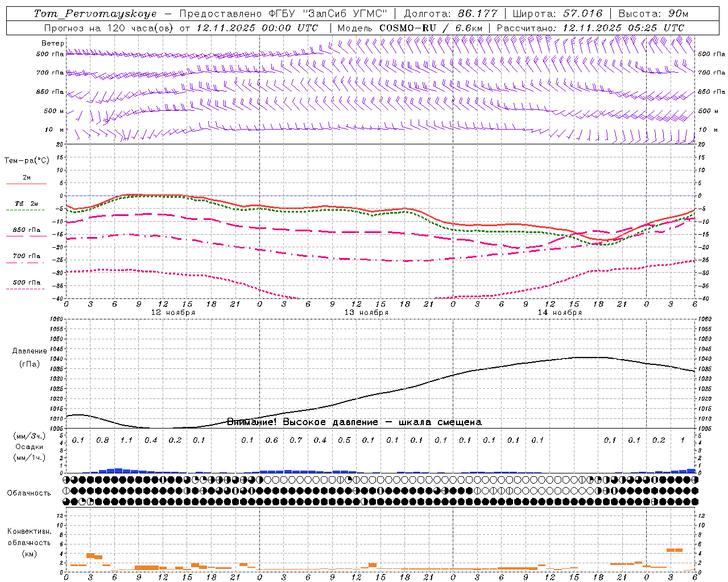The width and height of the screenshot is (728, 582).
Task: Click the Долгота: 86.177 value
Action: pos(450,14)
